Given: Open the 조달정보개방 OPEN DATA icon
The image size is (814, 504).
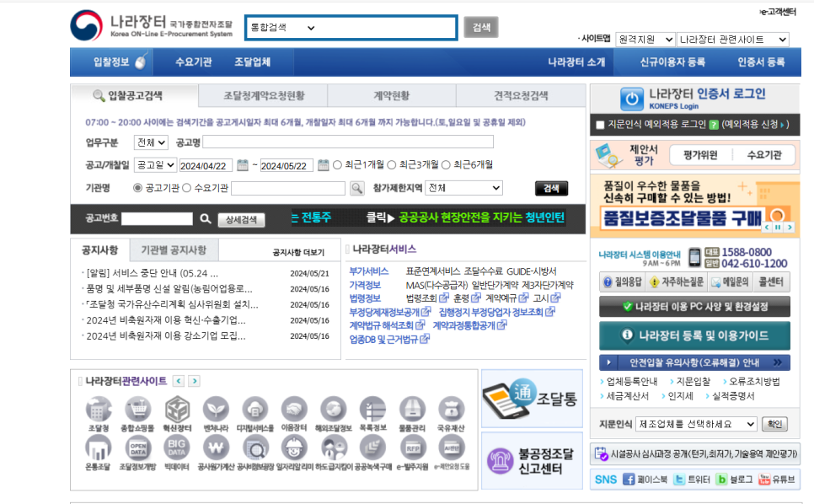Looking at the screenshot, I should coord(137,448).
